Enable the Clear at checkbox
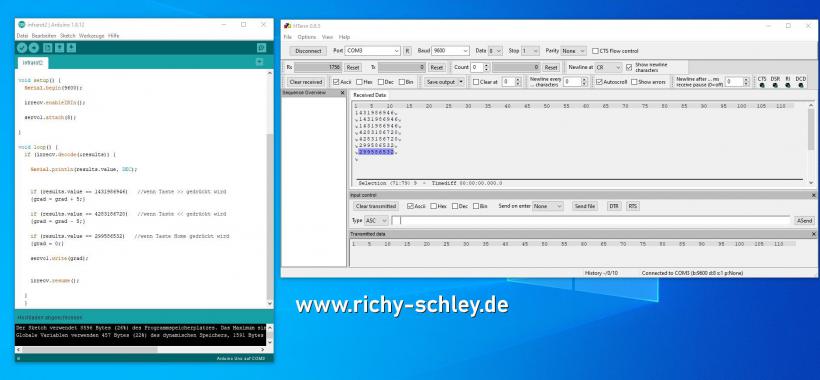820x380 pixels. click(x=476, y=82)
